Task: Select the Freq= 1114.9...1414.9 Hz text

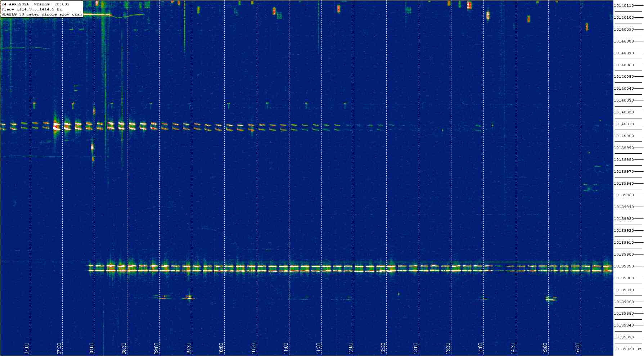Action: [x=32, y=9]
